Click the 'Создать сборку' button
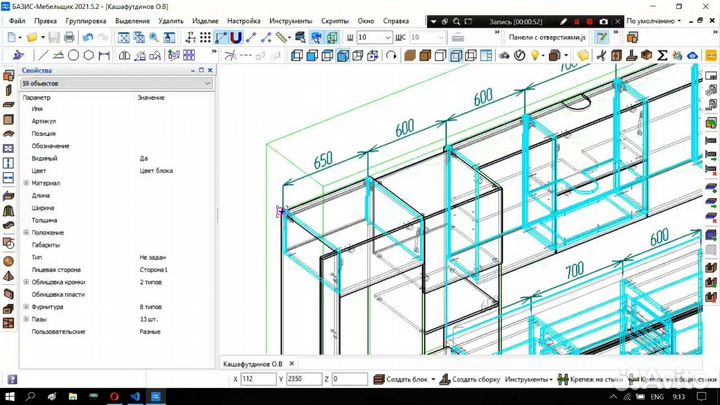This screenshot has width=720, height=405. pyautogui.click(x=473, y=380)
